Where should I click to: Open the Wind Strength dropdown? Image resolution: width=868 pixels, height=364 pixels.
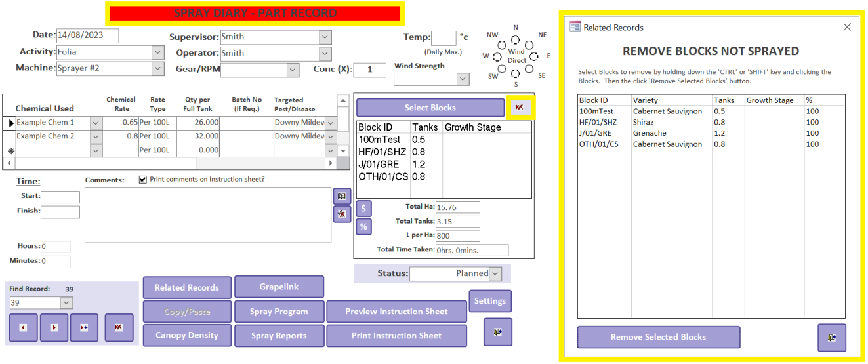[x=463, y=79]
